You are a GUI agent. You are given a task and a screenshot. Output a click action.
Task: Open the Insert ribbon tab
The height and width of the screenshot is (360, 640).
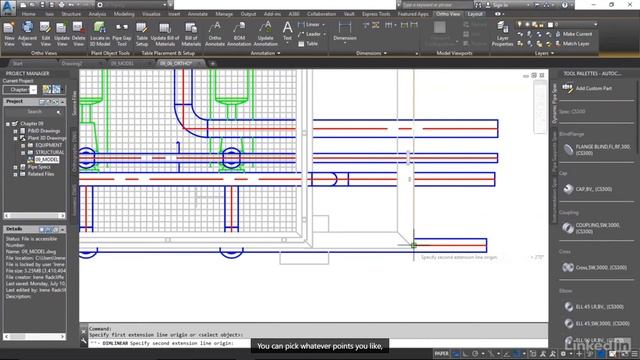point(174,14)
